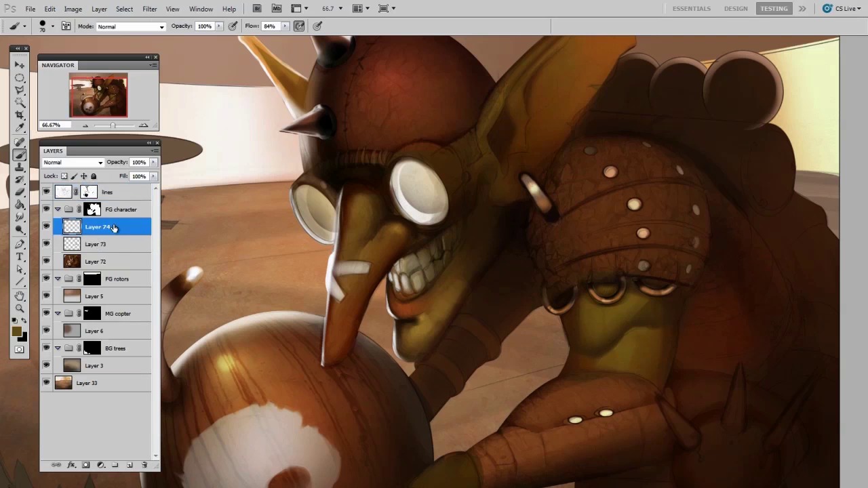Select the Brush tool in toolbox
This screenshot has height=488, width=868.
20,155
